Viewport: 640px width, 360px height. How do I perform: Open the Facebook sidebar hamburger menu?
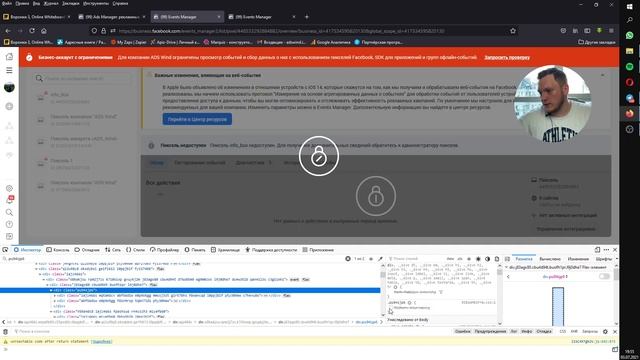click(x=9, y=71)
